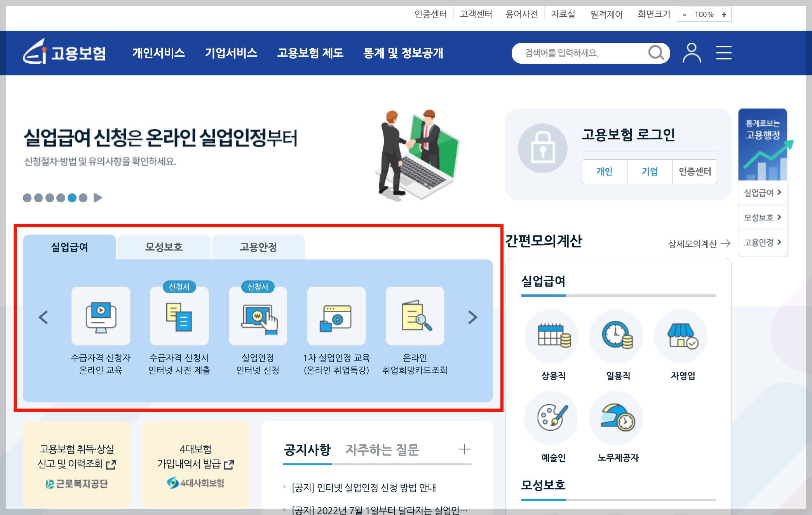Open the user profile icon
The image size is (812, 515).
pyautogui.click(x=692, y=53)
